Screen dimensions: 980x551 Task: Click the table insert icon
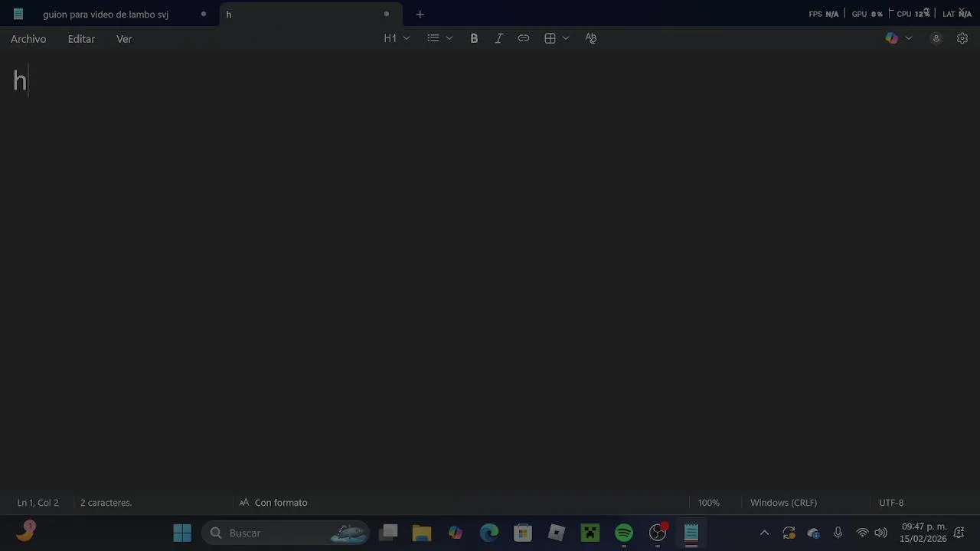tap(550, 38)
